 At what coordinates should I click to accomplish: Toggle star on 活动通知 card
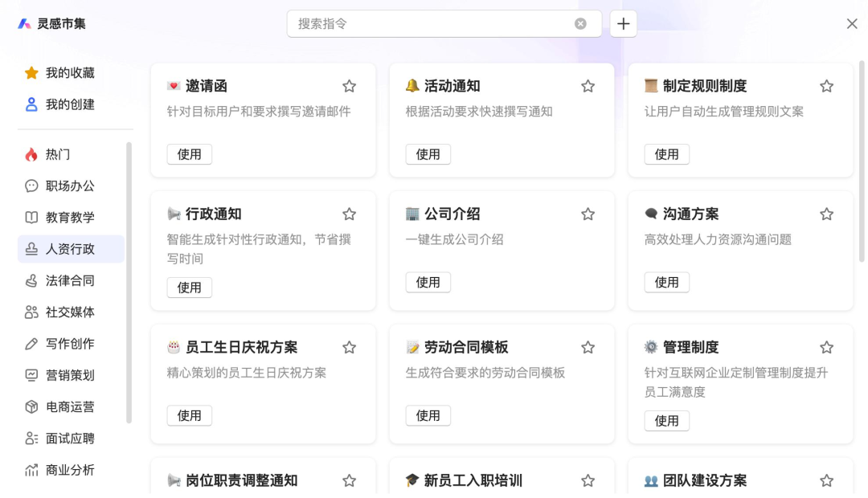pyautogui.click(x=588, y=86)
